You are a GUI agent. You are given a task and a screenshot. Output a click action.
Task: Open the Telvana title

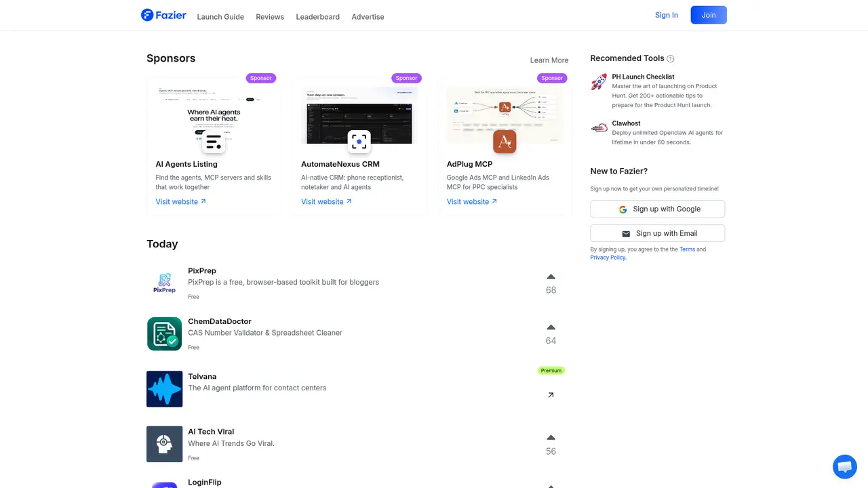tap(202, 376)
